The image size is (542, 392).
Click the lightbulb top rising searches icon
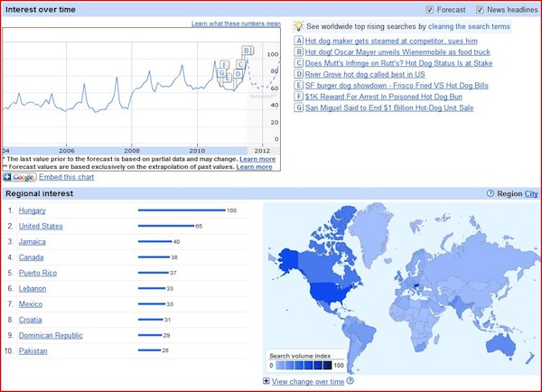point(300,27)
